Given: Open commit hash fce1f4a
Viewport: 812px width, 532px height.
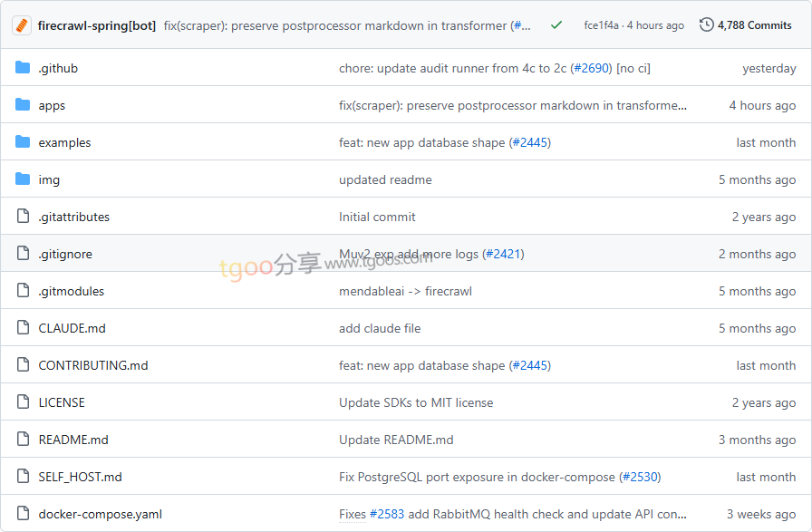Looking at the screenshot, I should click(x=601, y=25).
